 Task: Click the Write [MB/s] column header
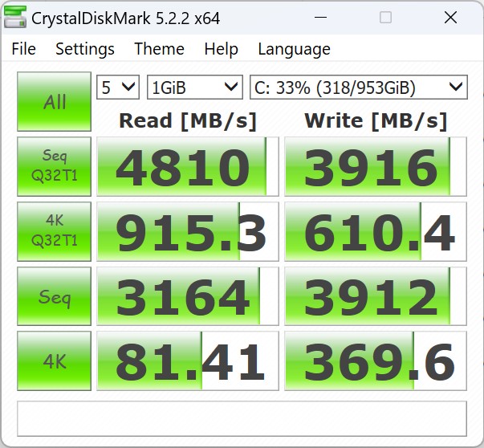click(x=376, y=120)
